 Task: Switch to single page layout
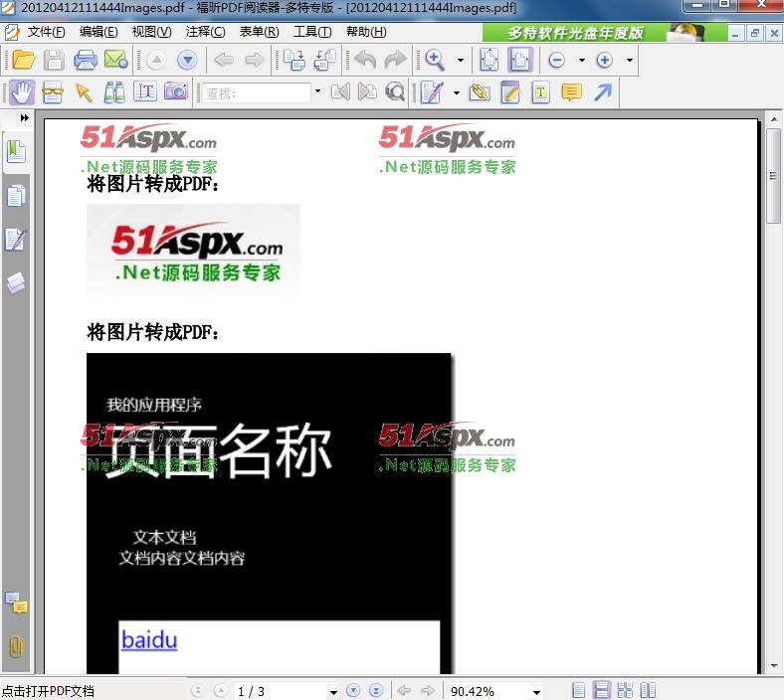pos(578,690)
